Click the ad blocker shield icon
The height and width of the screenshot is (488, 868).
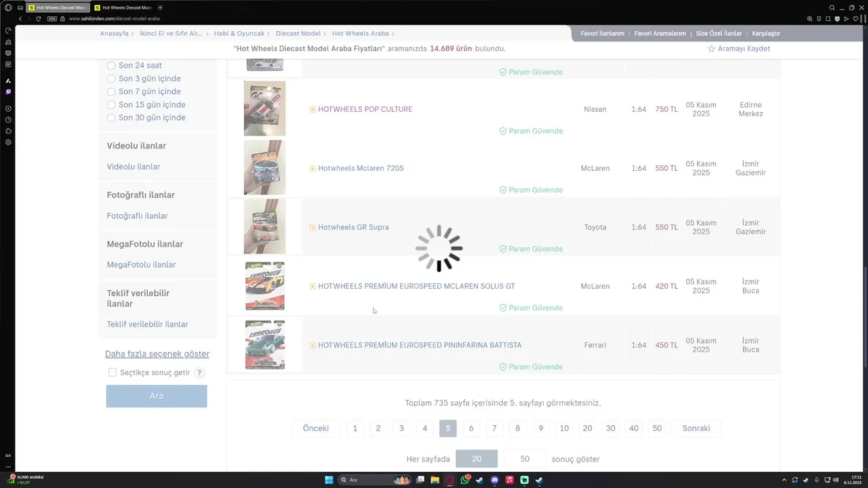(x=837, y=18)
